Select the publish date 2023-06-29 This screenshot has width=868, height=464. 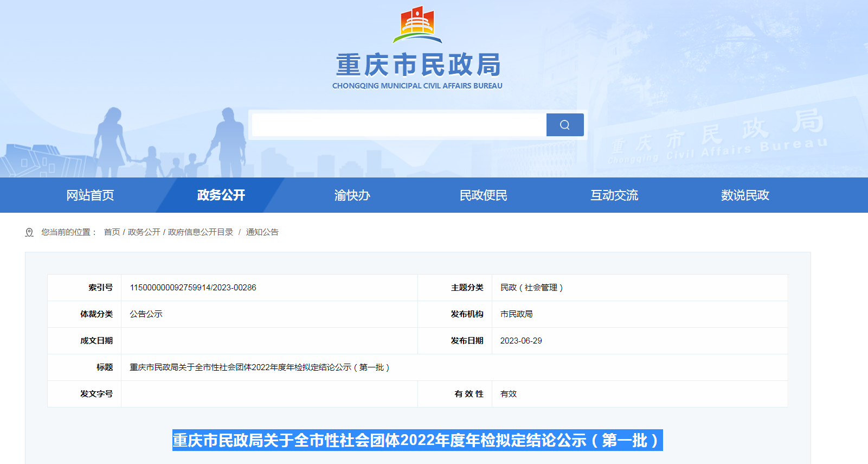(521, 341)
